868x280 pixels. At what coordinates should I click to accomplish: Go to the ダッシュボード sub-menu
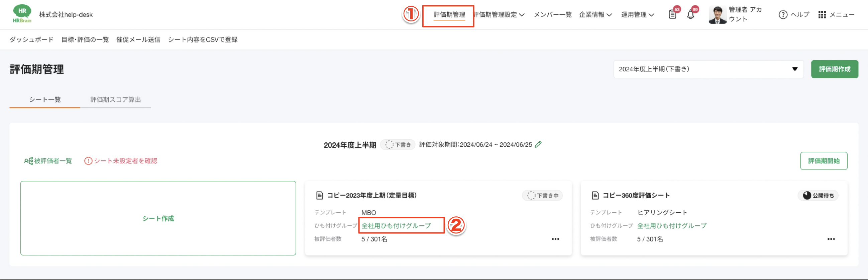coord(31,40)
